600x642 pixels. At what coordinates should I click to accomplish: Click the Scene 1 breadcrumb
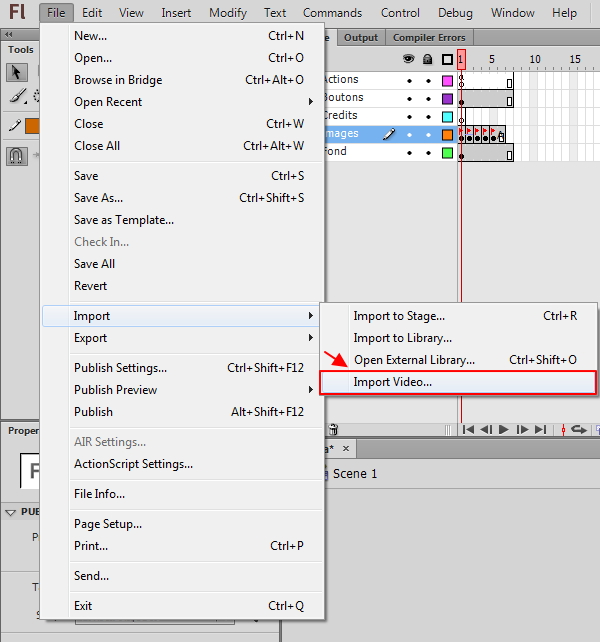[x=355, y=474]
